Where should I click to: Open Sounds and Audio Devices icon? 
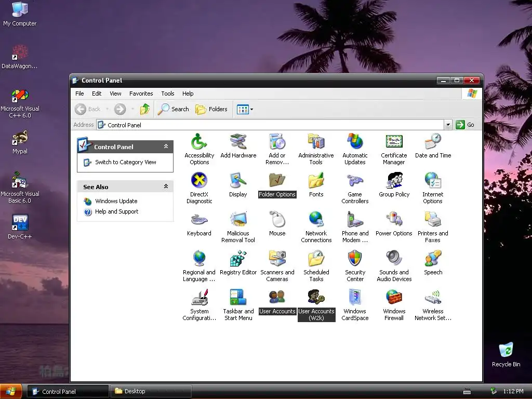(x=394, y=266)
